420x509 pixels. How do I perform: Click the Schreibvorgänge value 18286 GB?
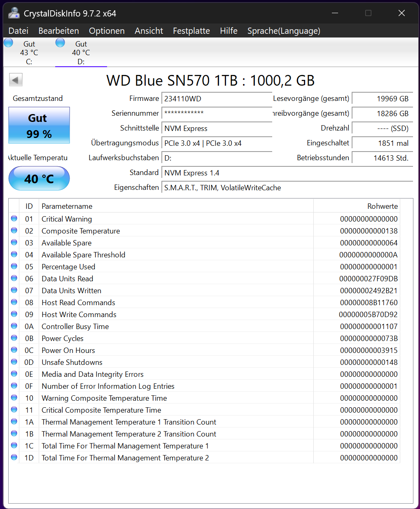[383, 114]
